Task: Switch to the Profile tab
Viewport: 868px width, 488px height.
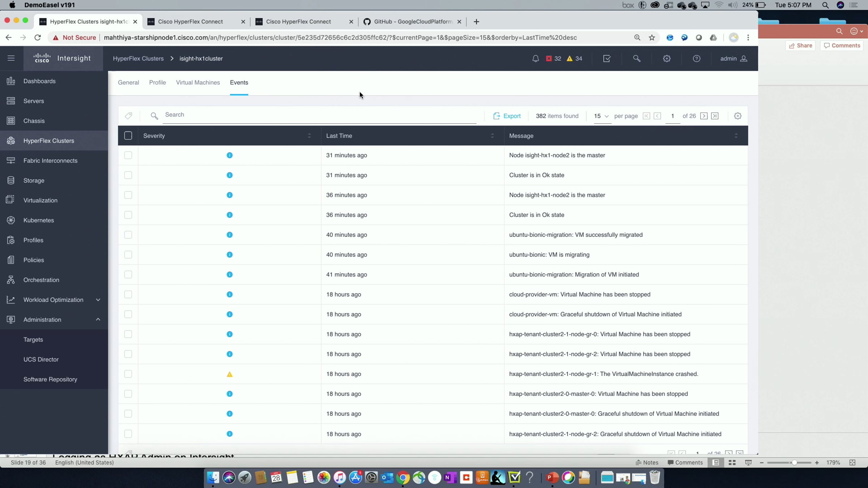Action: click(157, 82)
